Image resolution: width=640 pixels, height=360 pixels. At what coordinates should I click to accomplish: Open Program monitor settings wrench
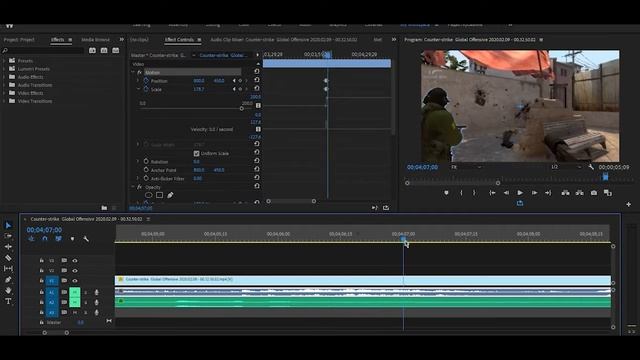591,167
